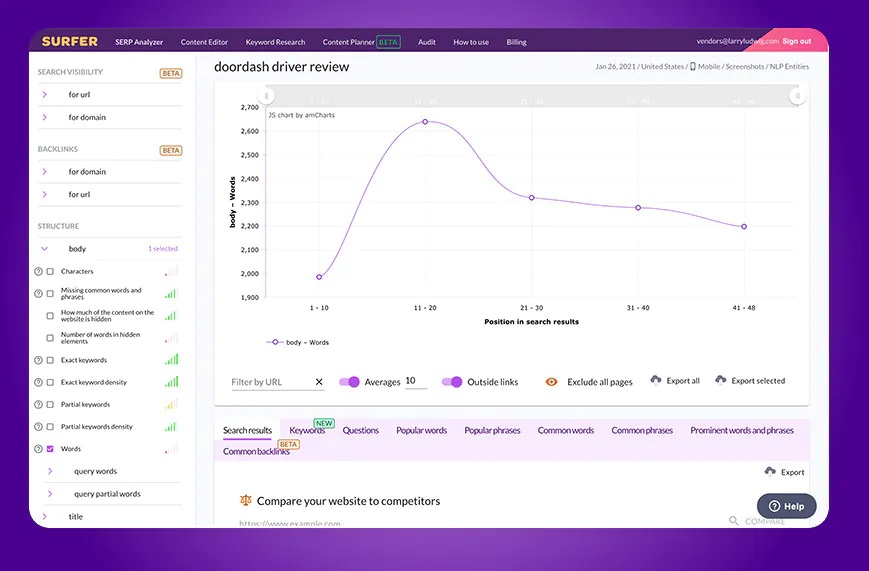Screen dimensions: 869x571
Task: Click the mobile device icon in header
Action: (693, 67)
